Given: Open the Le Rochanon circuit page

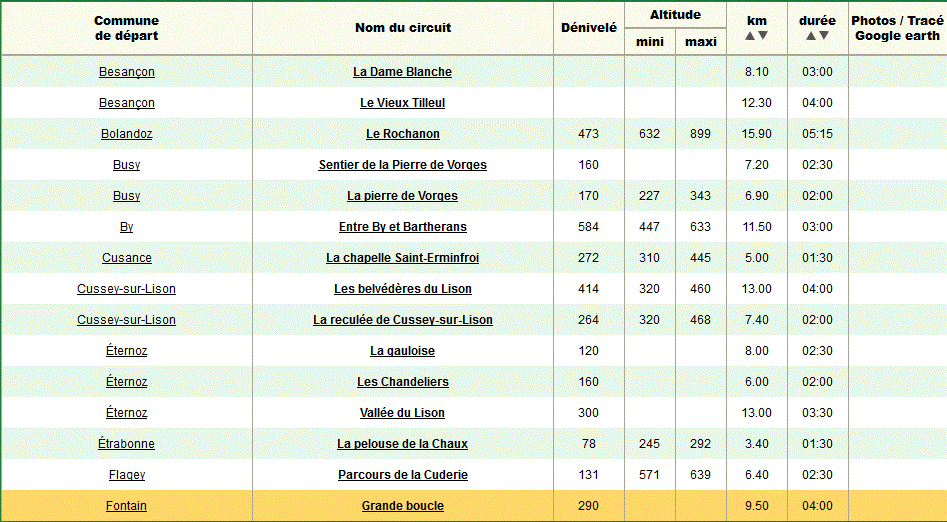Looking at the screenshot, I should [402, 134].
